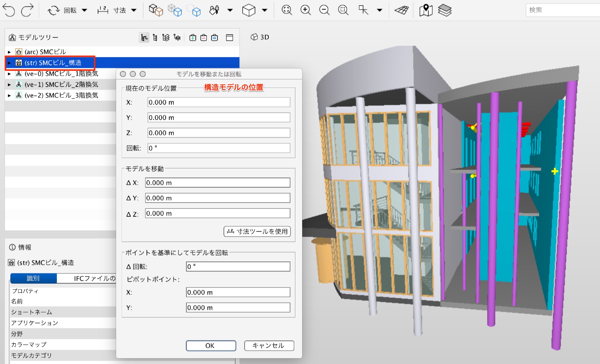Click the paint bucket coloring icon
This screenshot has height=364, width=600.
[x=214, y=10]
